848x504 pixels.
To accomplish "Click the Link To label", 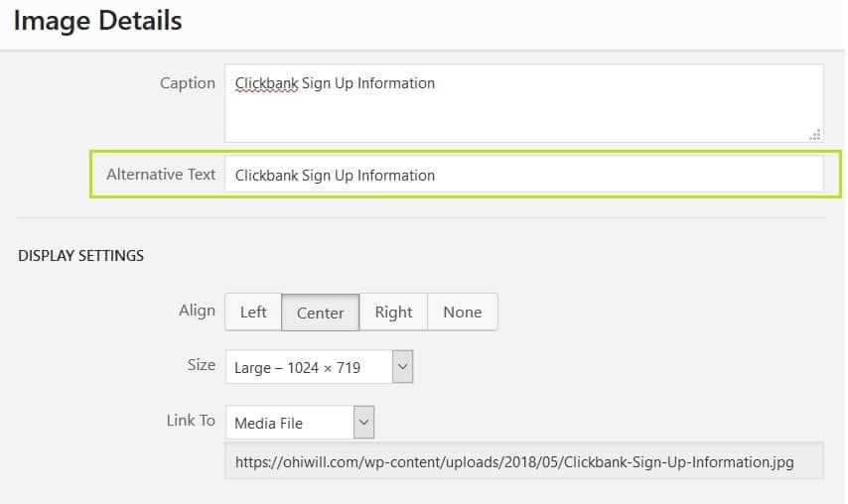I will pyautogui.click(x=191, y=421).
